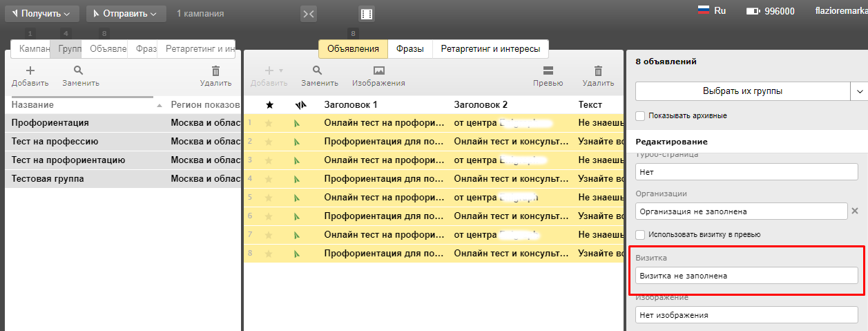868x331 pixels.
Task: Select middle panel Фразы tab
Action: click(x=410, y=49)
